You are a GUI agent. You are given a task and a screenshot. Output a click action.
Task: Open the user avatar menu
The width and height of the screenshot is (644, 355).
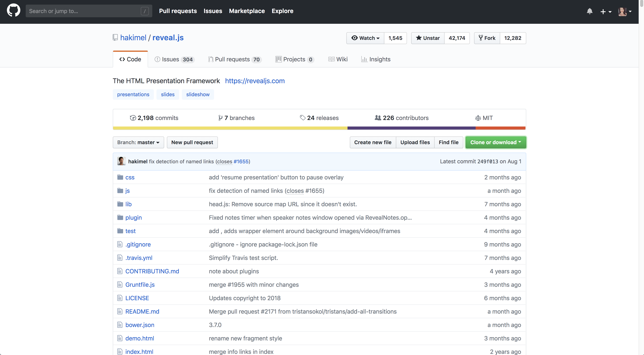pos(625,12)
